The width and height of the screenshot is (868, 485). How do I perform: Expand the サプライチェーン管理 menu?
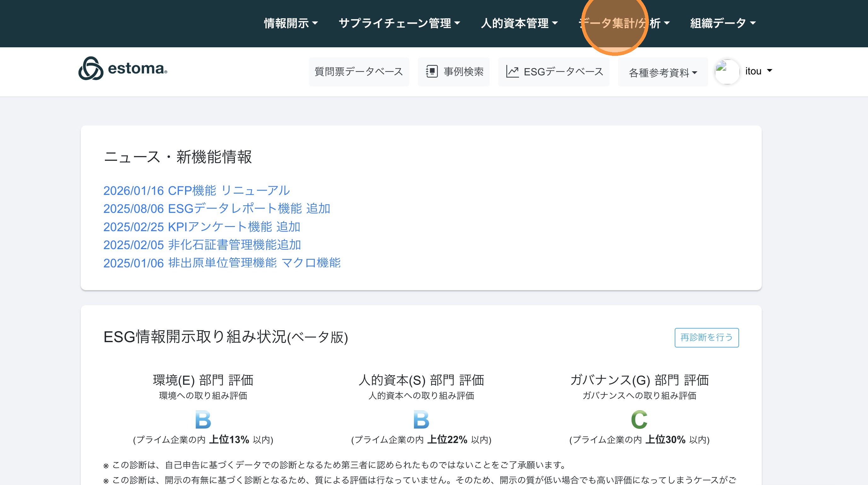(x=399, y=23)
